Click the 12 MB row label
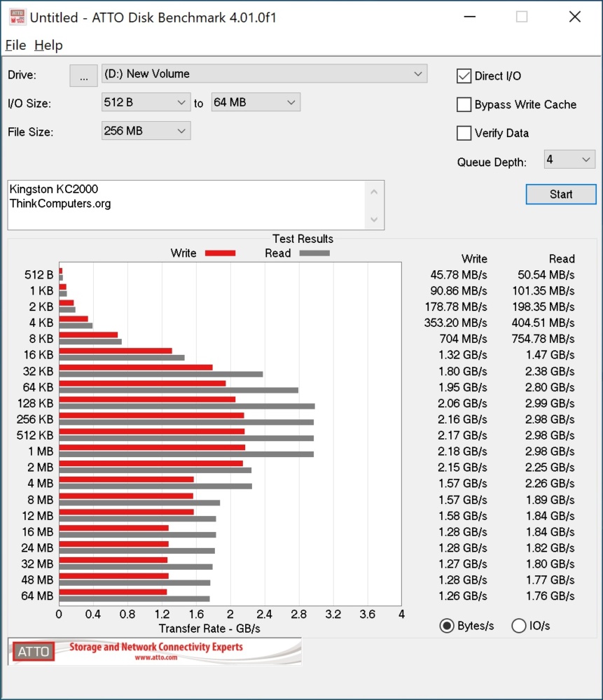The width and height of the screenshot is (603, 700). coord(38,516)
